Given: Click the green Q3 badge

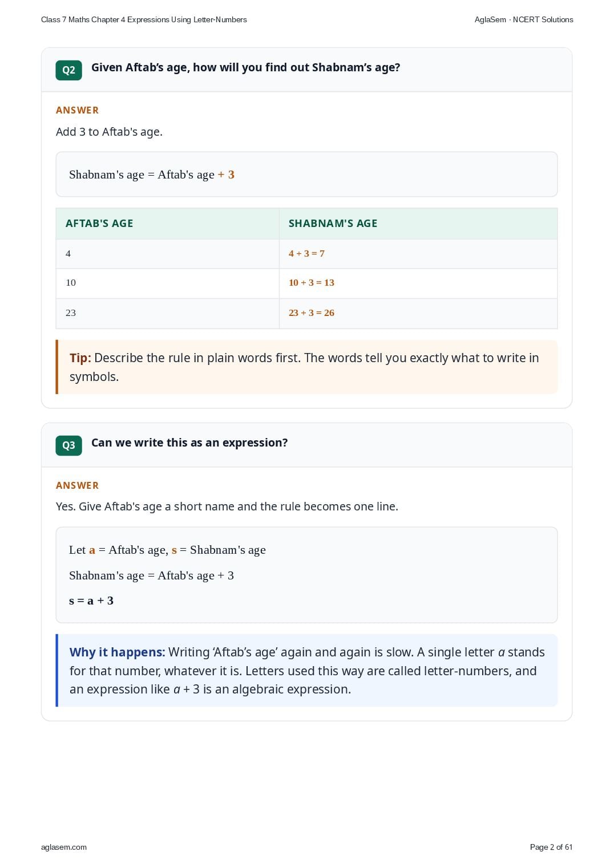Looking at the screenshot, I should point(68,445).
